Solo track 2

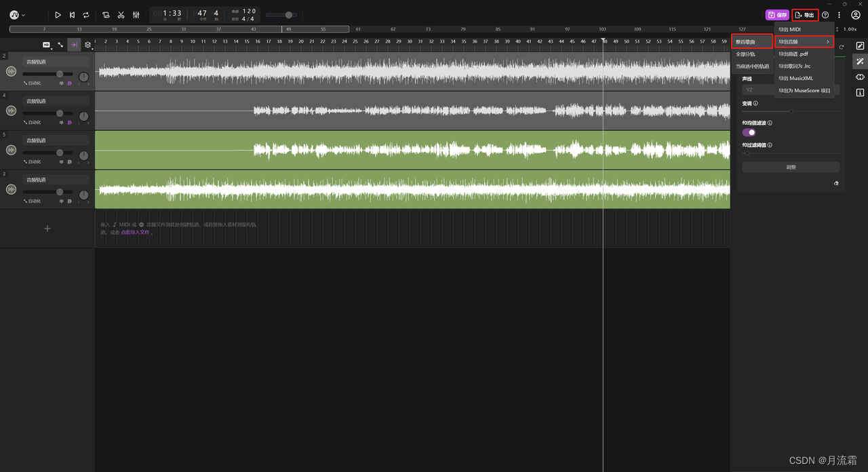point(62,83)
